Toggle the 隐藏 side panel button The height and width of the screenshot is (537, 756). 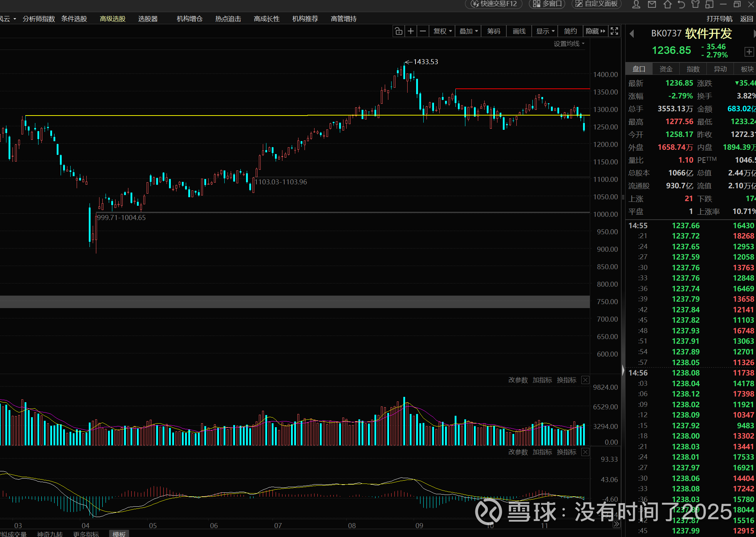(595, 31)
